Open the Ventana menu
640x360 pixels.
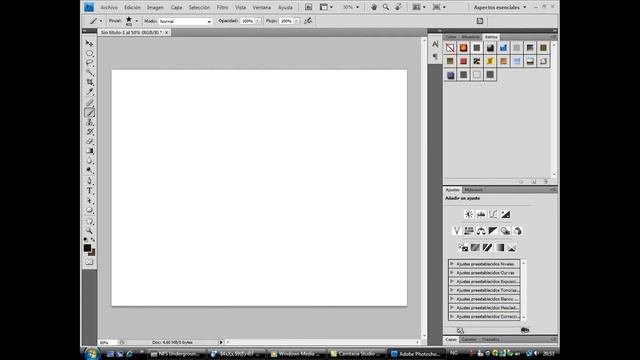(262, 7)
